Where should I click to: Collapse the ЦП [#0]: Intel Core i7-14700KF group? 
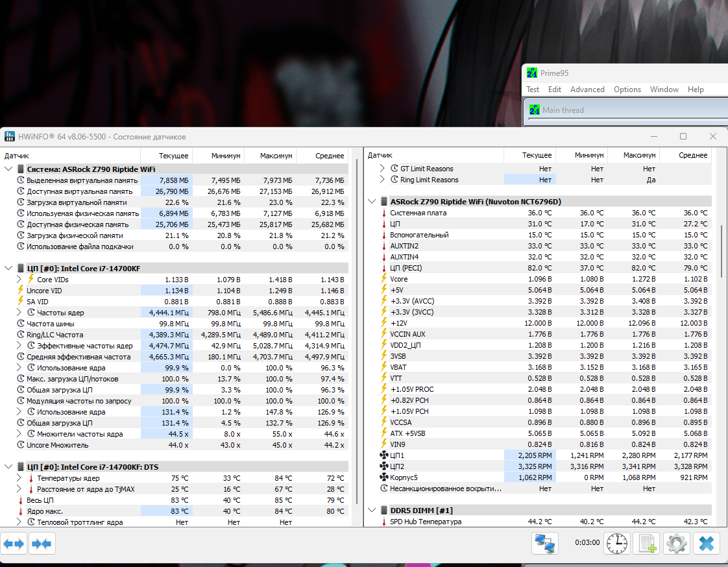click(8, 269)
